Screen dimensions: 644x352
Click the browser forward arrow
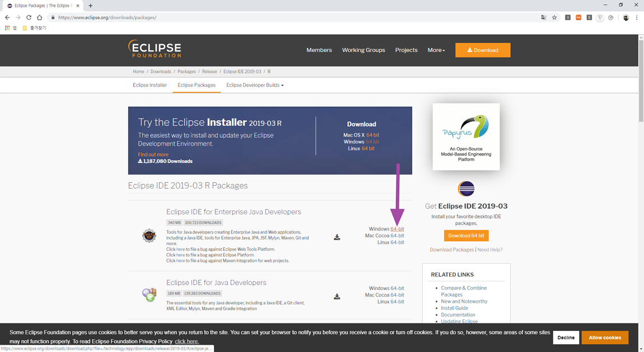18,18
